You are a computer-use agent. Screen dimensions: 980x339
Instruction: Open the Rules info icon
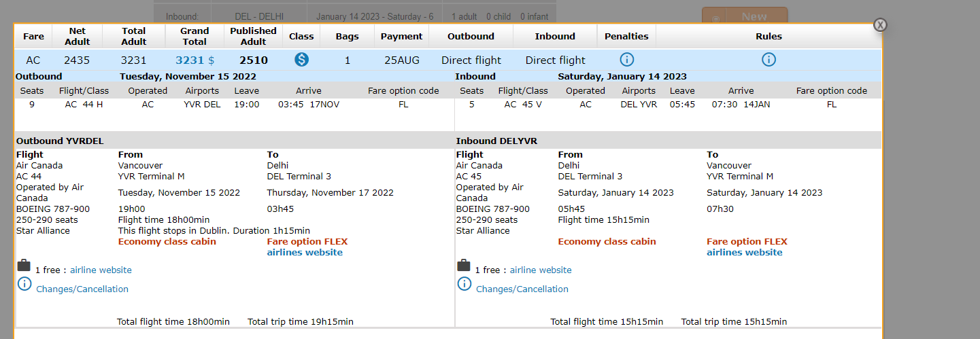click(768, 60)
